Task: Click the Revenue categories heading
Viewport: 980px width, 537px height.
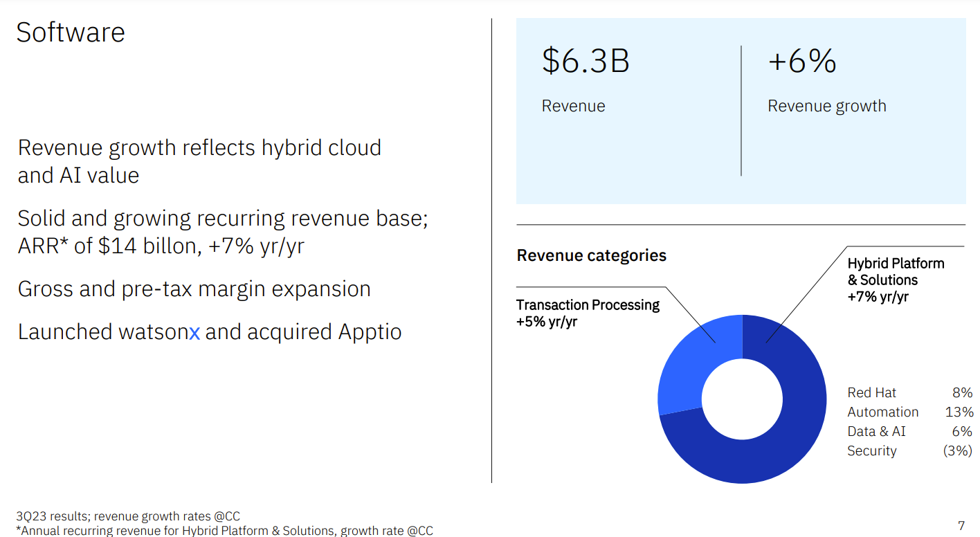Action: click(x=591, y=255)
